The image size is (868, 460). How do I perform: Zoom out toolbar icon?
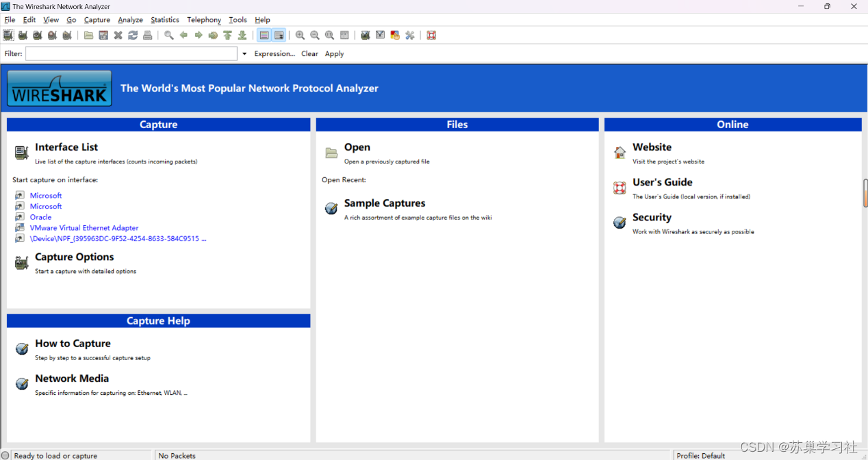(x=315, y=35)
